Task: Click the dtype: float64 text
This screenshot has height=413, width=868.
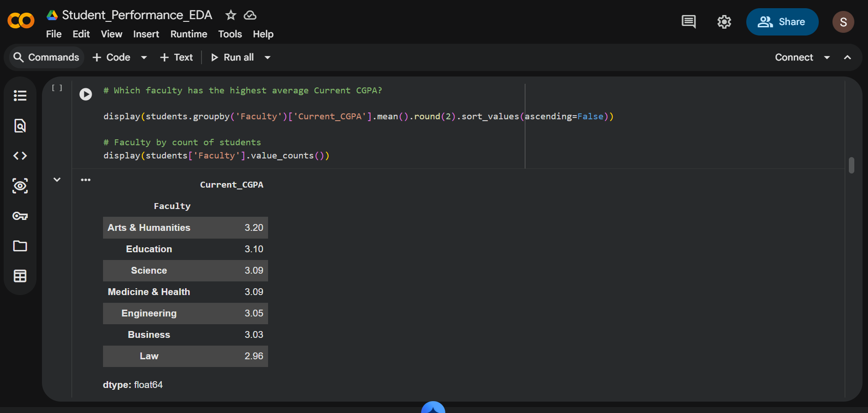Action: (133, 385)
